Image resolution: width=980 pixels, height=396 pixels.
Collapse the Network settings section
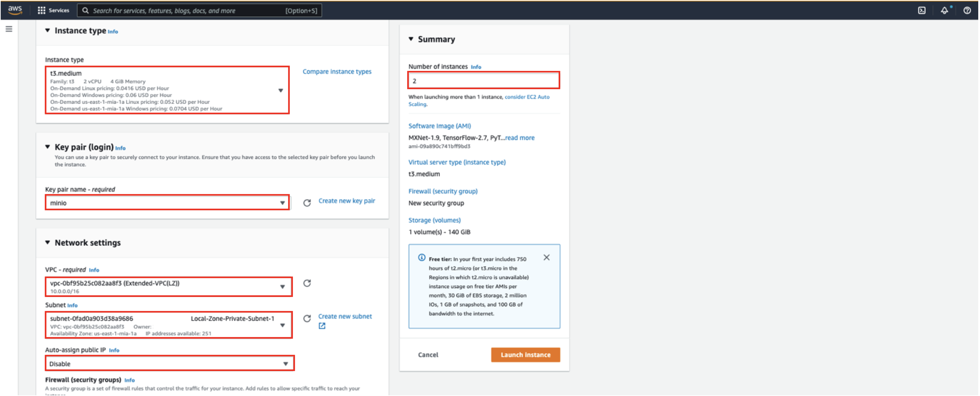tap(47, 242)
